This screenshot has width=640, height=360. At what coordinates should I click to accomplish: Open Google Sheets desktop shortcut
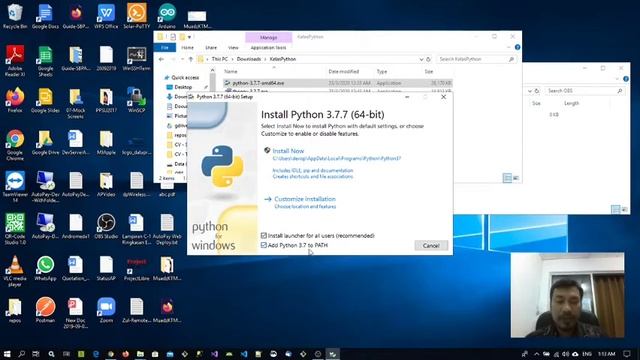pyautogui.click(x=45, y=61)
